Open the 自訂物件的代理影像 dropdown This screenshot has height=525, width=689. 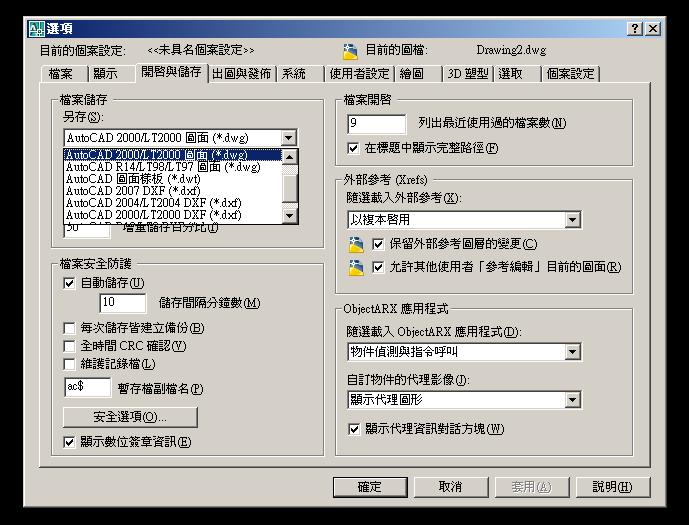click(x=573, y=400)
